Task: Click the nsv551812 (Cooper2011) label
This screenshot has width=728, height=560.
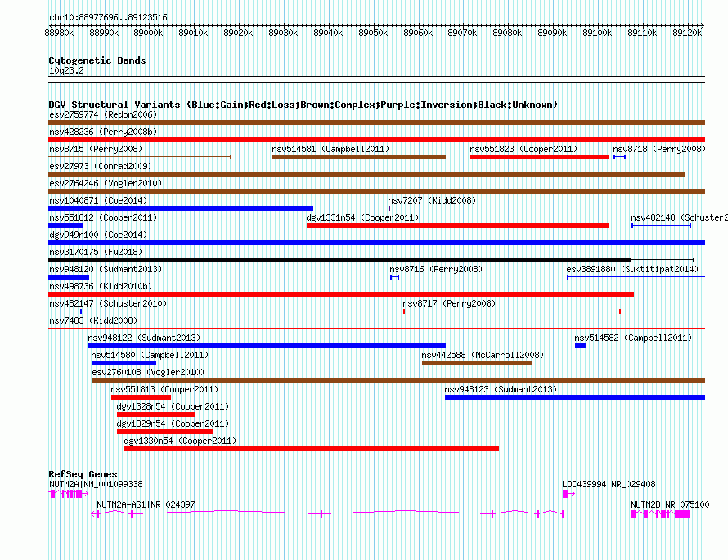Action: pyautogui.click(x=103, y=217)
